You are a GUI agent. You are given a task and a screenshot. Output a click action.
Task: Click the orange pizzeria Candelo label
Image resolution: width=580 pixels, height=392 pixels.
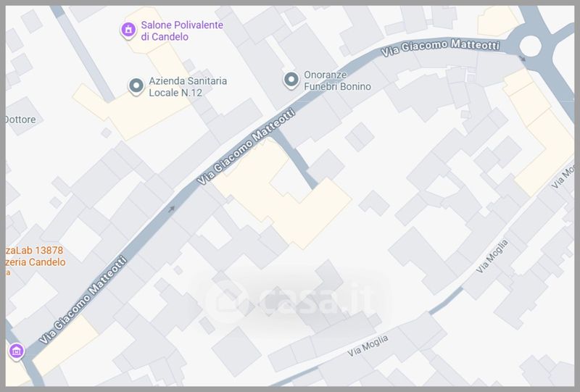[x=36, y=257]
